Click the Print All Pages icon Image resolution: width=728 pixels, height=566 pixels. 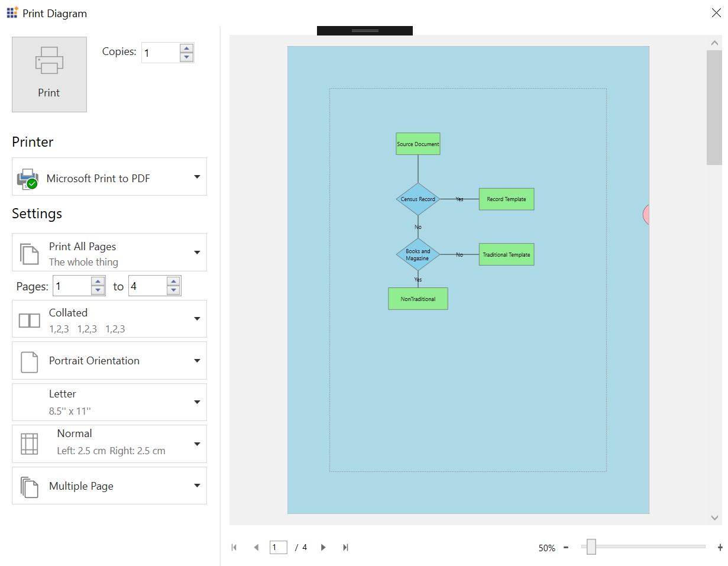(30, 253)
